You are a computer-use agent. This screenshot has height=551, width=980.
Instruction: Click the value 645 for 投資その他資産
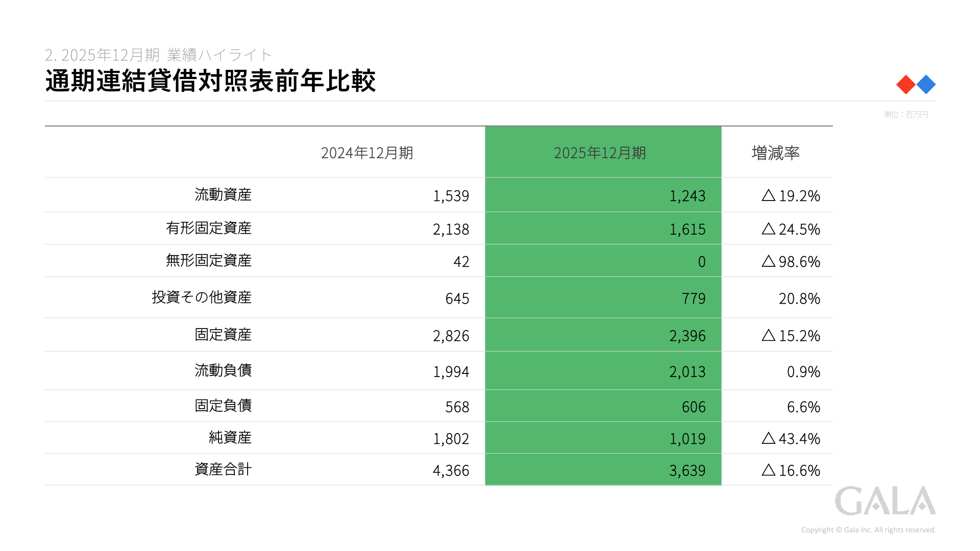click(x=457, y=298)
